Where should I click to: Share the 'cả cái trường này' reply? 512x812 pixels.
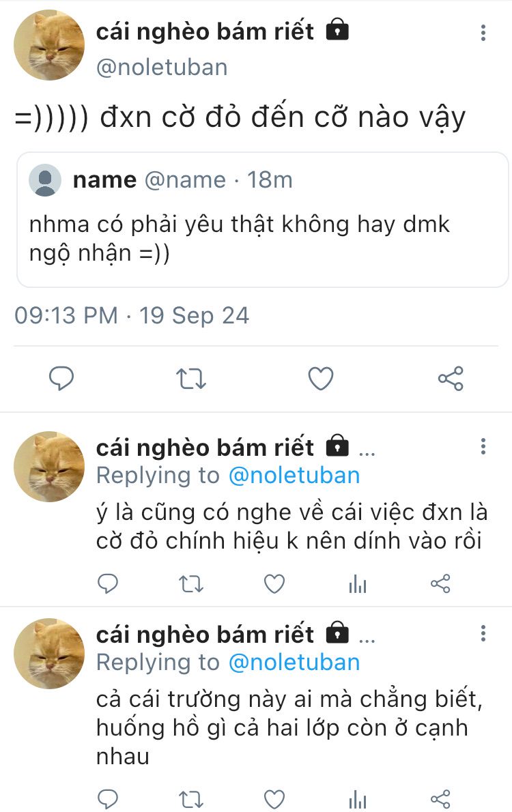tap(441, 798)
